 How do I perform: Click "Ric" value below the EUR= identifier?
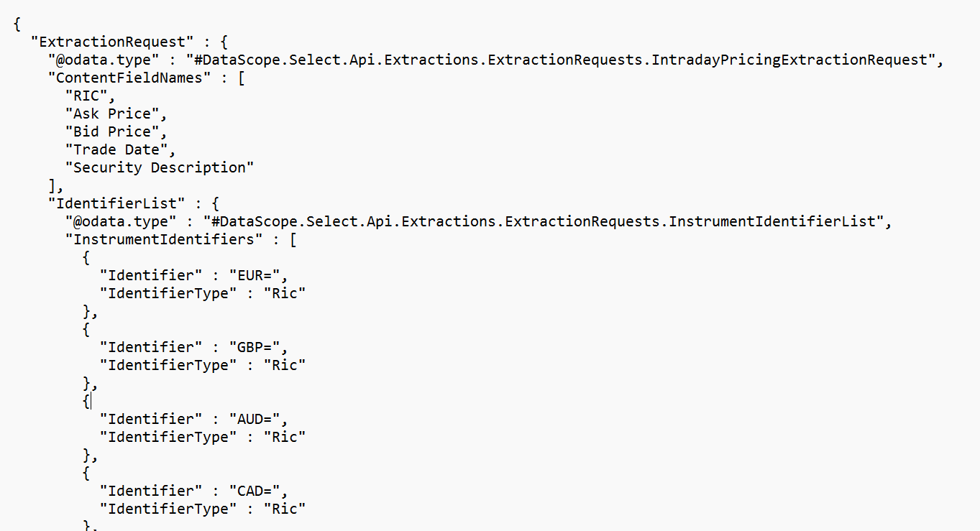pyautogui.click(x=285, y=293)
